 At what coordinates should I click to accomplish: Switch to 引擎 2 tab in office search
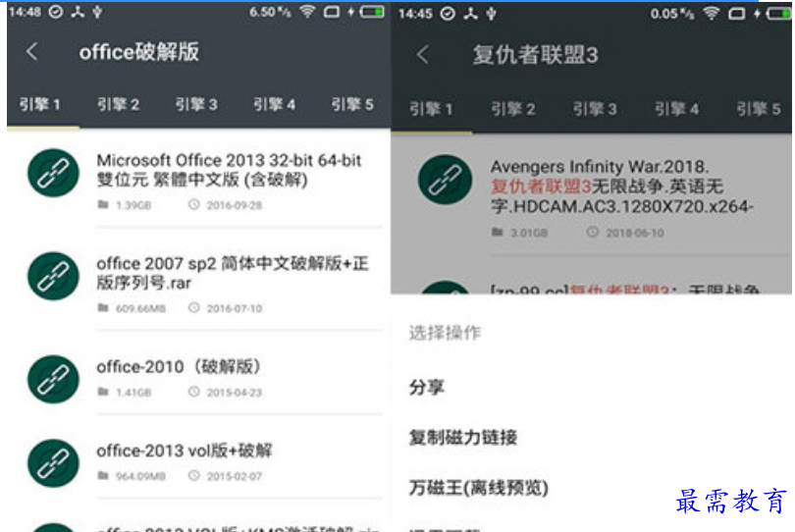click(118, 105)
